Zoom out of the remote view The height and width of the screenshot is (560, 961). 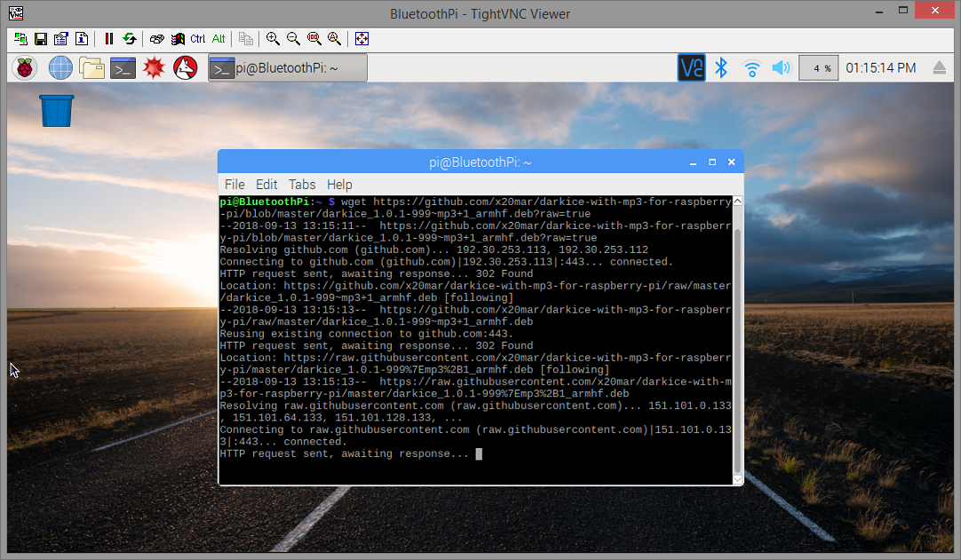(x=294, y=38)
